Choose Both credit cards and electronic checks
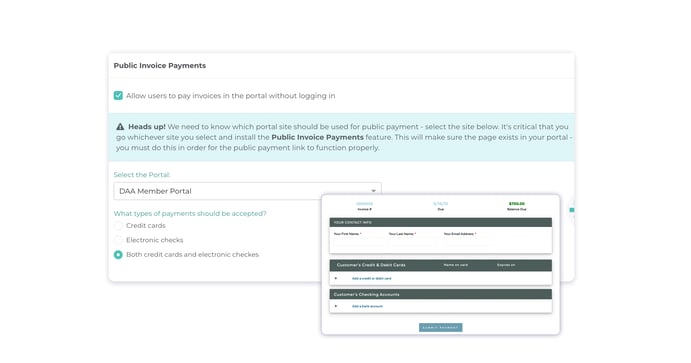 (x=118, y=255)
